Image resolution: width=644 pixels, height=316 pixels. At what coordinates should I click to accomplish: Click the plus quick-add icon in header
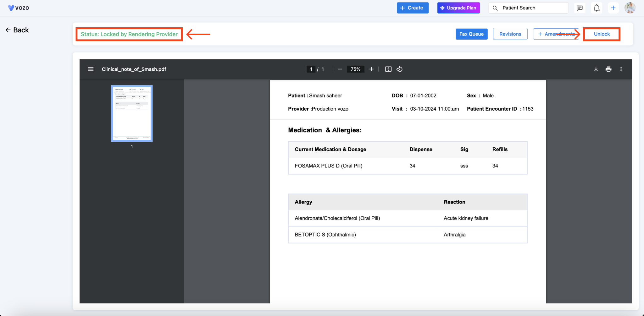click(x=613, y=8)
